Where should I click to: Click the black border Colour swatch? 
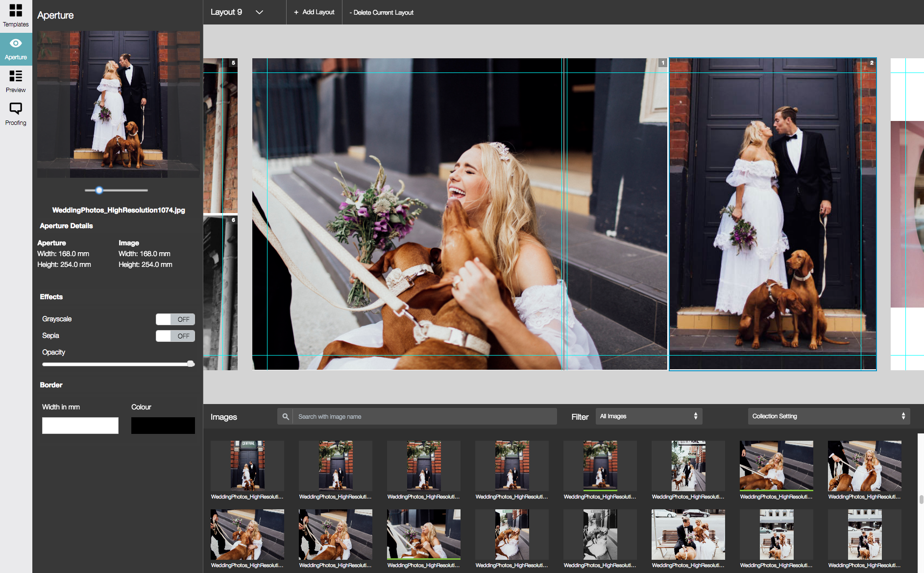(x=163, y=426)
